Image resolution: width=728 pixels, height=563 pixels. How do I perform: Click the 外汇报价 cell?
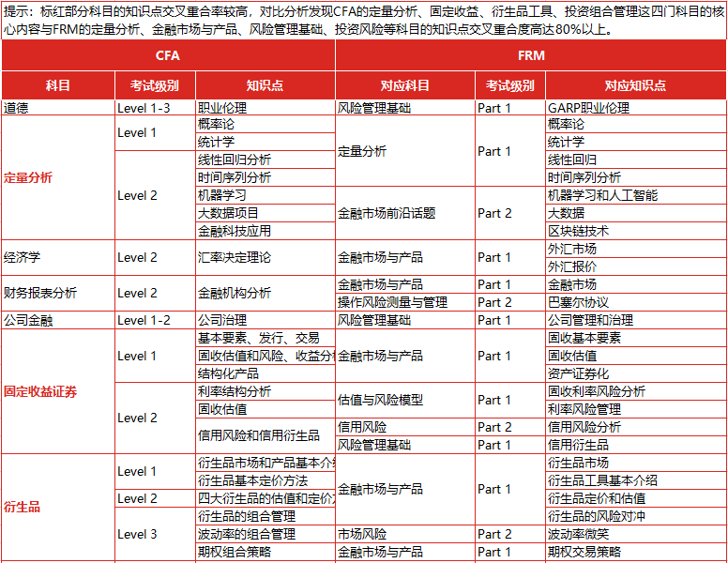636,266
